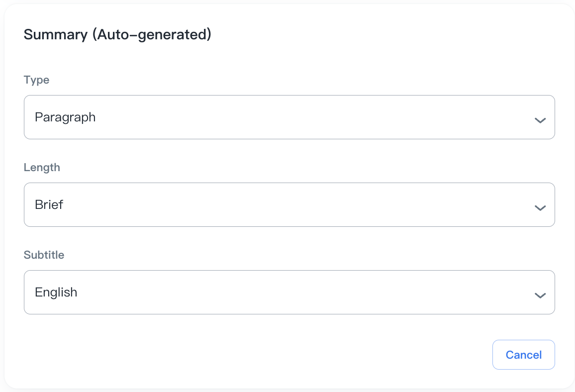
Task: Click the Type field label
Action: (36, 80)
